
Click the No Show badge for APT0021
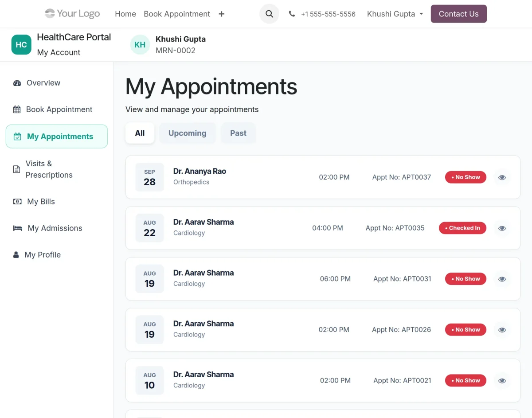pyautogui.click(x=465, y=381)
